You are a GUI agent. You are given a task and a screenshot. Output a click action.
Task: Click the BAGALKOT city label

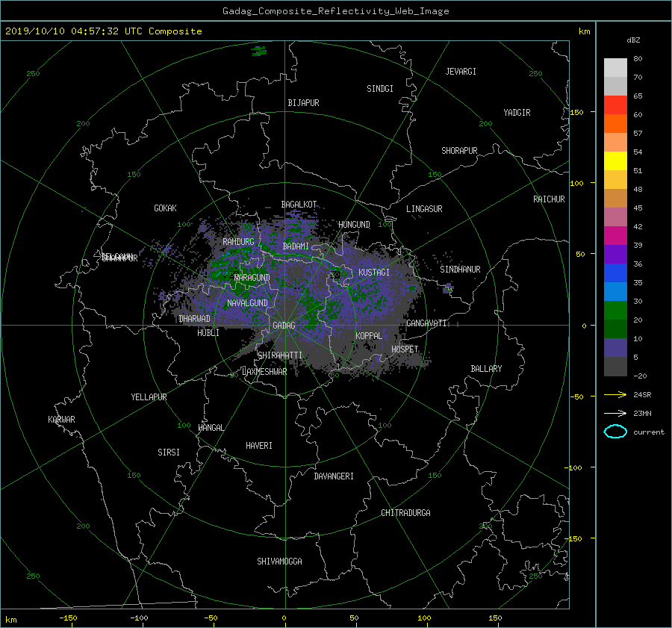[299, 205]
